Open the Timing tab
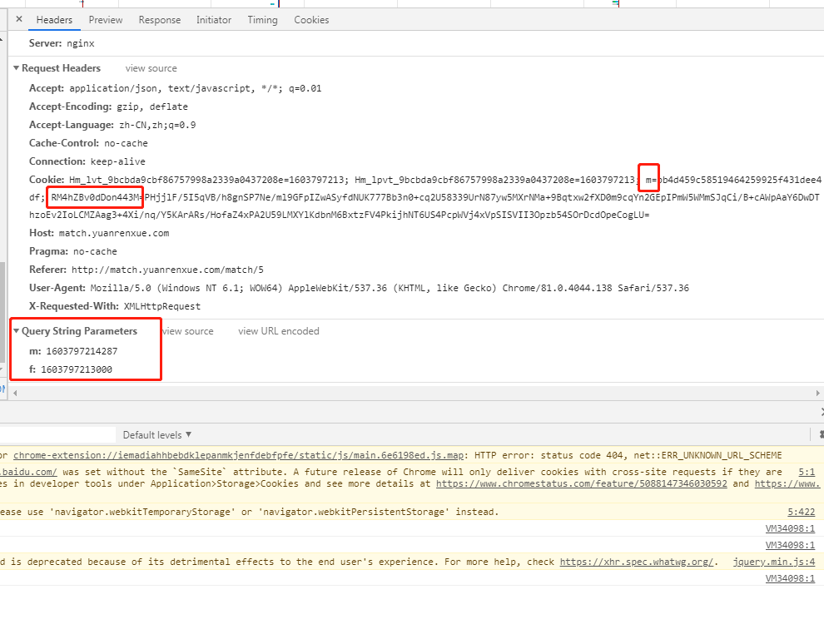This screenshot has width=824, height=644. [x=263, y=20]
